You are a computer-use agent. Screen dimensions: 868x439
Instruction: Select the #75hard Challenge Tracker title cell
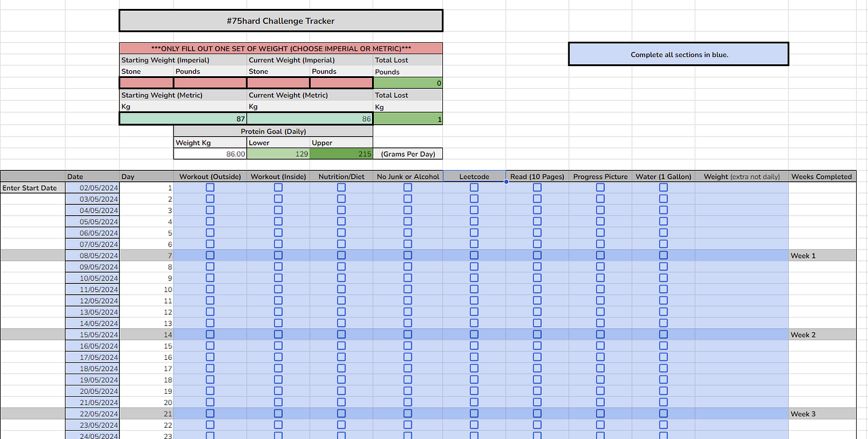pyautogui.click(x=281, y=21)
